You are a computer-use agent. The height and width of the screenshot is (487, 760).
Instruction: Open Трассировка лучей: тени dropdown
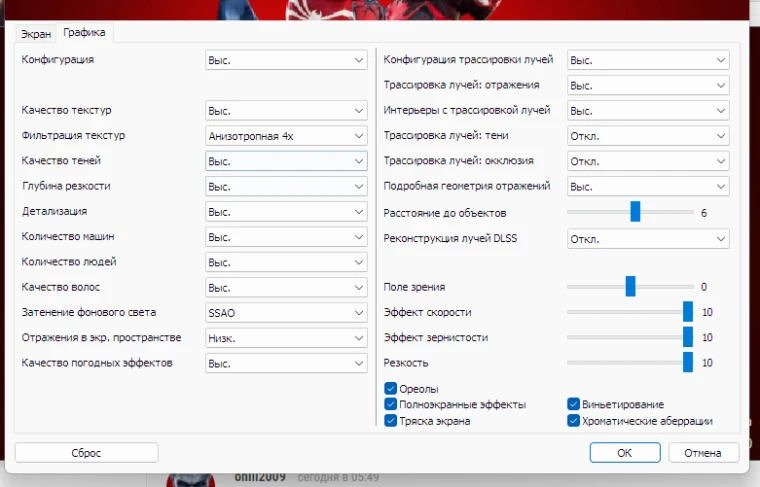pyautogui.click(x=648, y=136)
